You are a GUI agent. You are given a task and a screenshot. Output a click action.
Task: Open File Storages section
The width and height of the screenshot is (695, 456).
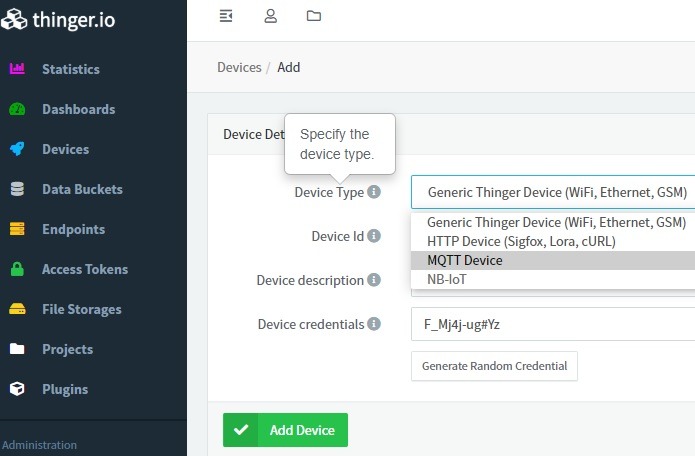[x=82, y=309]
